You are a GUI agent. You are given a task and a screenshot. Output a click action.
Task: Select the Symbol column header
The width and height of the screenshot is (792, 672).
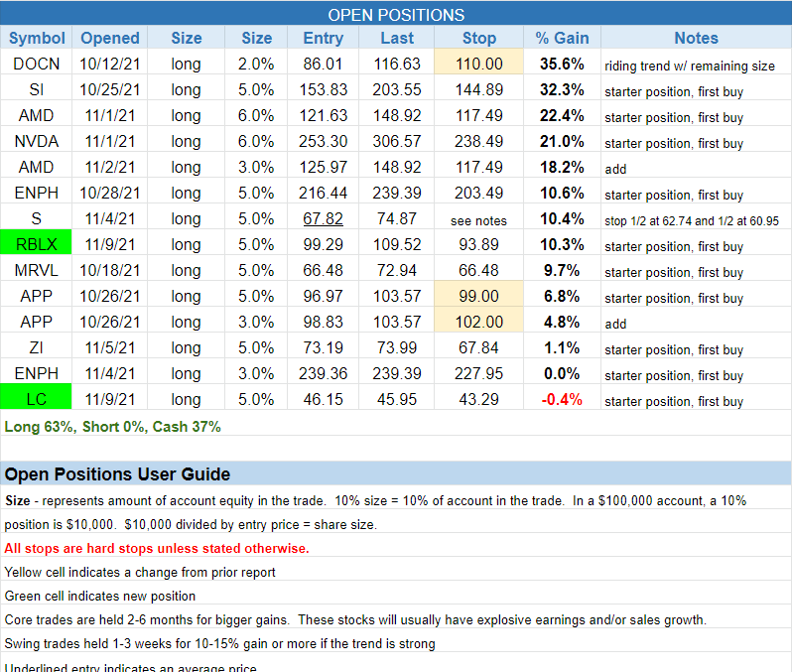[37, 38]
